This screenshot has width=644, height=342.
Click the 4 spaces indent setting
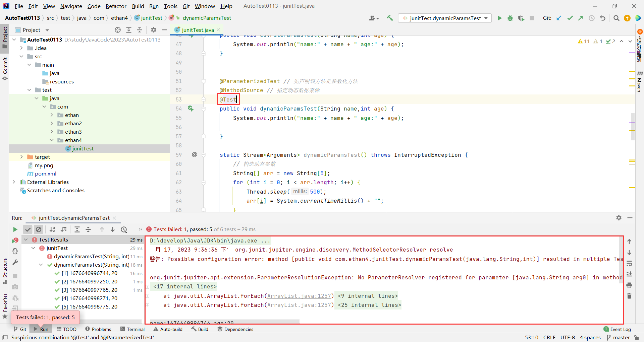coord(590,338)
